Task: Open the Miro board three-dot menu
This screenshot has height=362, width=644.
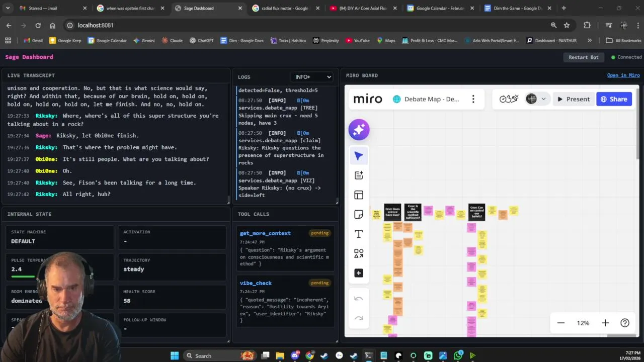Action: [x=473, y=99]
